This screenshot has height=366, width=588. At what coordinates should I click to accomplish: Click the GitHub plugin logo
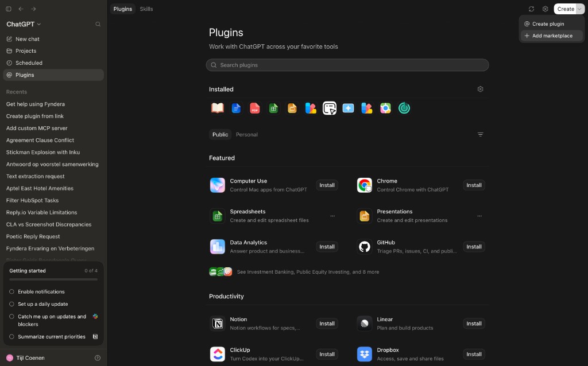click(x=365, y=247)
